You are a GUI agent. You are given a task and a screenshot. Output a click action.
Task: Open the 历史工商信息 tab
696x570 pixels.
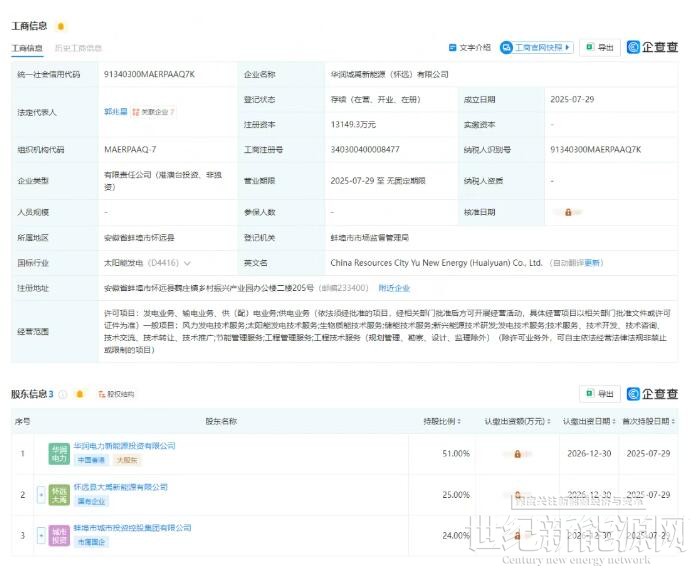pyautogui.click(x=78, y=48)
